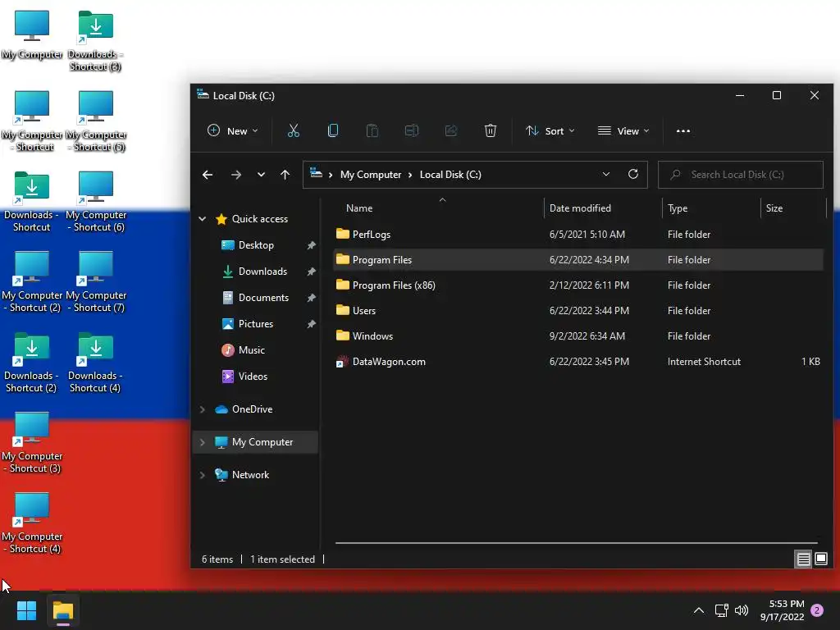
Task: Select My Computer - Shortcut (5) desktop icon
Action: 96,121
